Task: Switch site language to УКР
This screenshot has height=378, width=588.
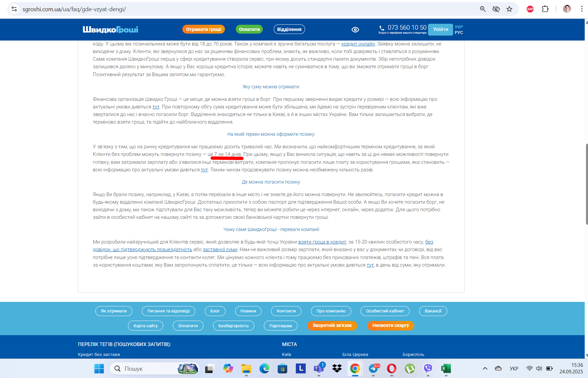Action: tap(459, 27)
